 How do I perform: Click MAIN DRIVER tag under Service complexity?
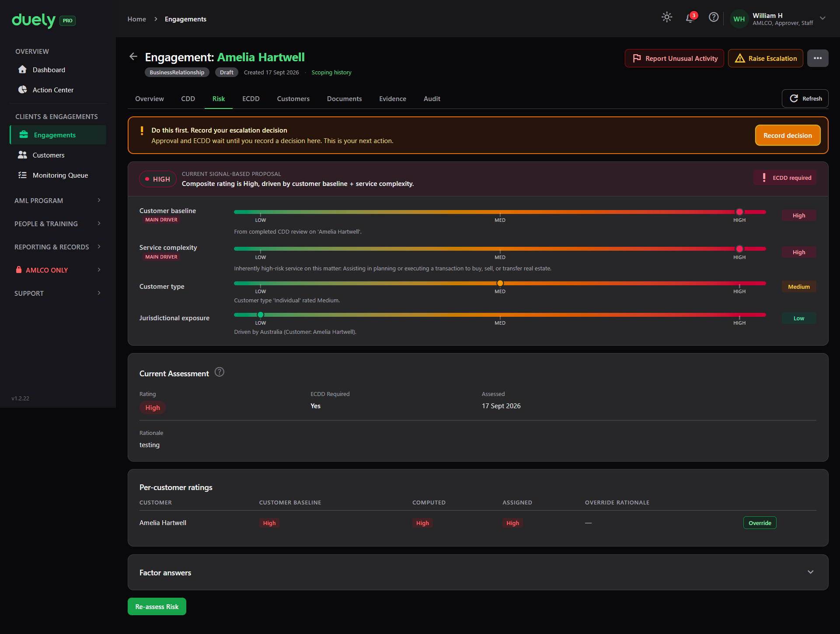coord(161,257)
